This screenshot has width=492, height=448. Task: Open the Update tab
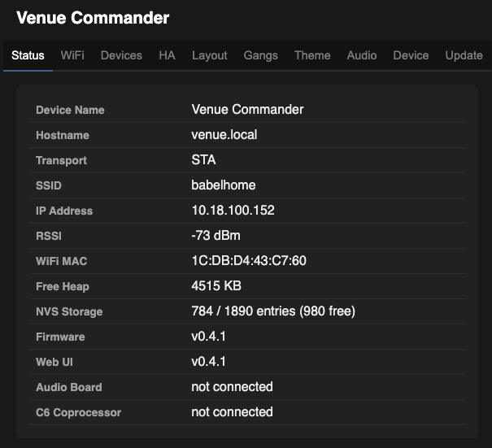click(x=464, y=55)
